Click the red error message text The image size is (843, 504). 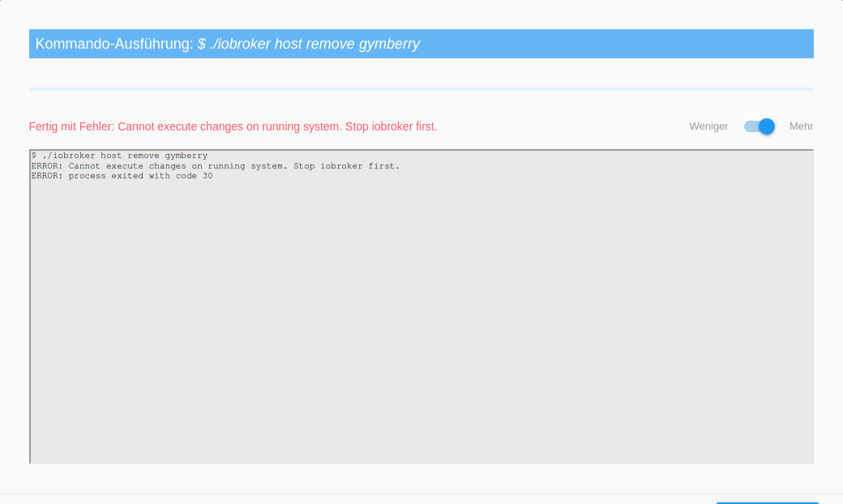(233, 126)
